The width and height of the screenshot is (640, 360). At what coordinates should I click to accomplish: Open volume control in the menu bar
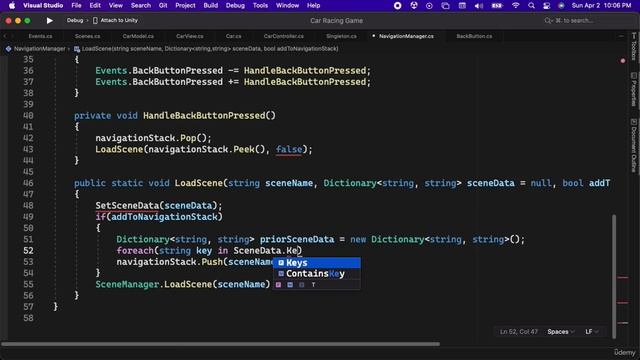pos(479,6)
